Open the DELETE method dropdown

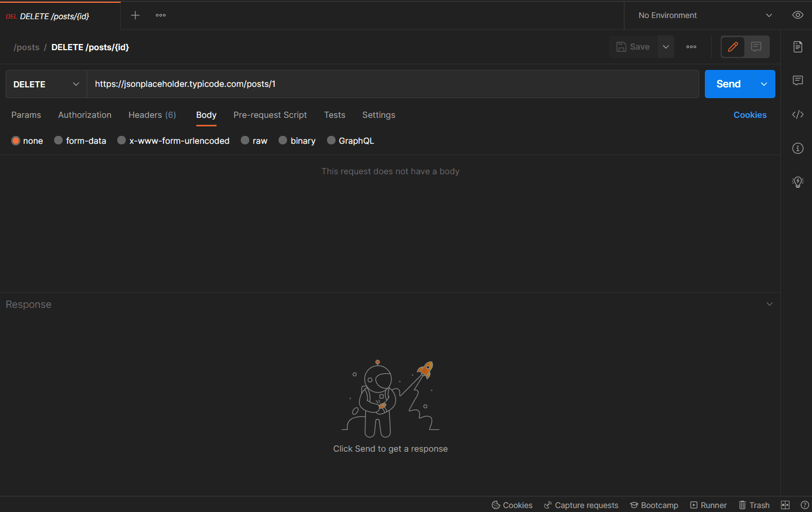click(46, 84)
